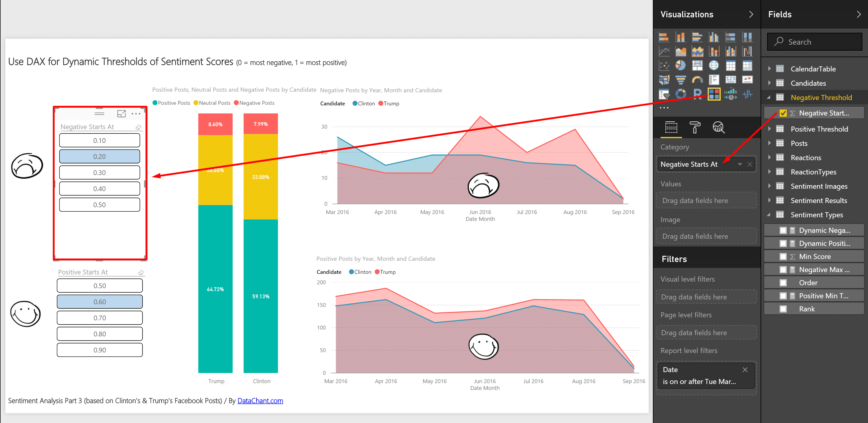This screenshot has width=868, height=423.
Task: Open the DataChant.com link
Action: click(260, 401)
